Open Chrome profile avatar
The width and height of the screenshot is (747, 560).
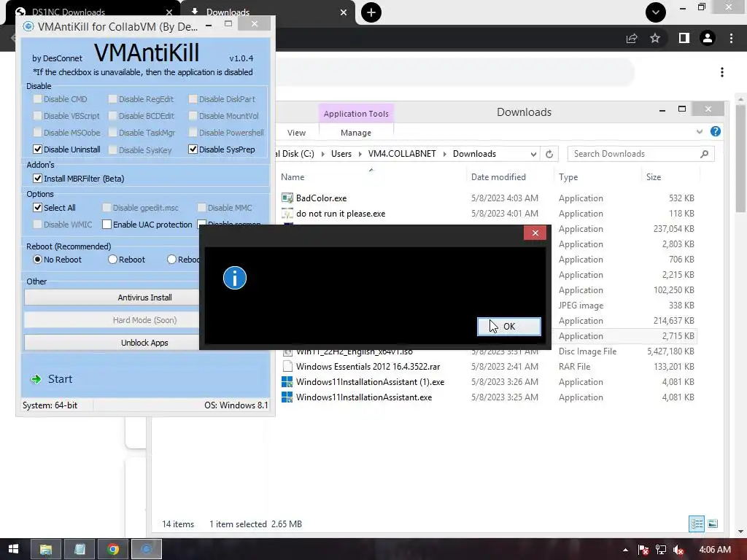click(x=708, y=38)
